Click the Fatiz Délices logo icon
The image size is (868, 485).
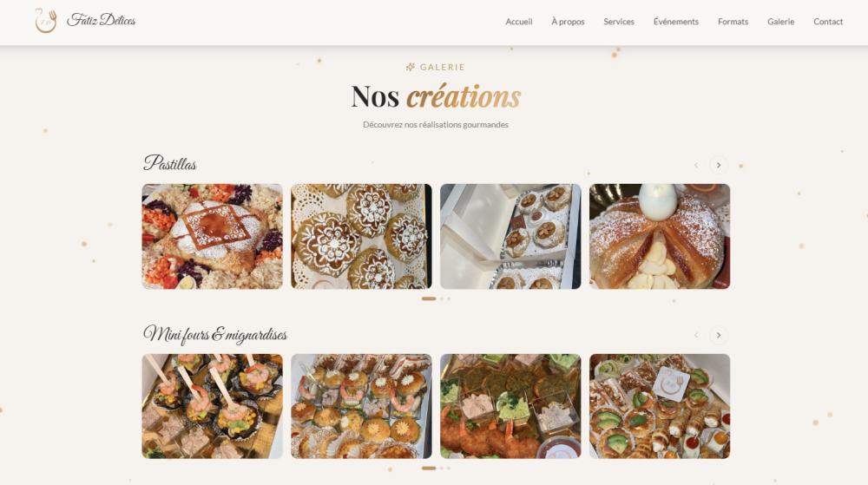coord(46,21)
